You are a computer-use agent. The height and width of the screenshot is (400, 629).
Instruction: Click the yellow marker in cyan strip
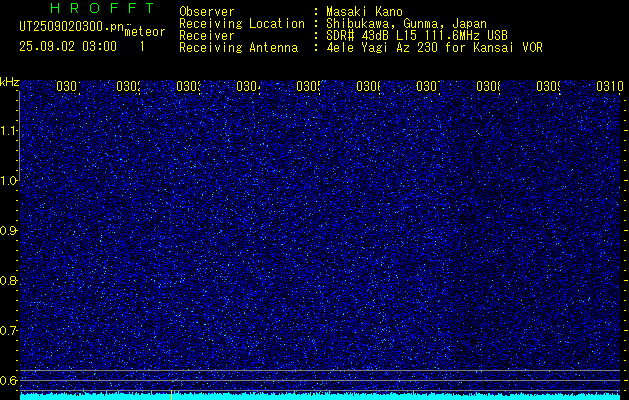coord(171,395)
